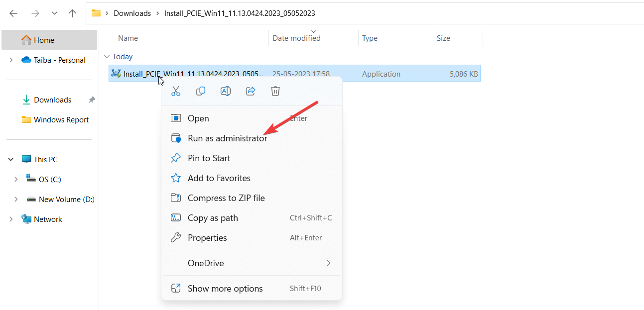Viewport: 644px width, 310px height.
Task: Choose Show more options
Action: click(x=252, y=289)
